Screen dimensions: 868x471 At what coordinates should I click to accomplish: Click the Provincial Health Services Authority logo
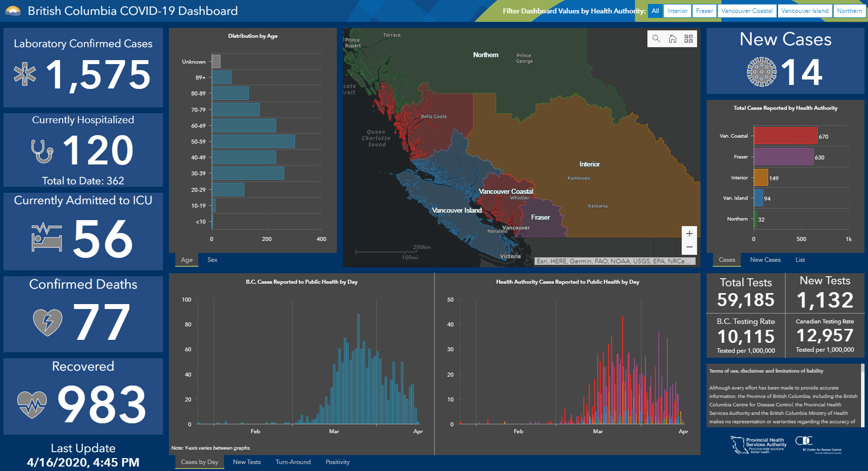(x=758, y=445)
